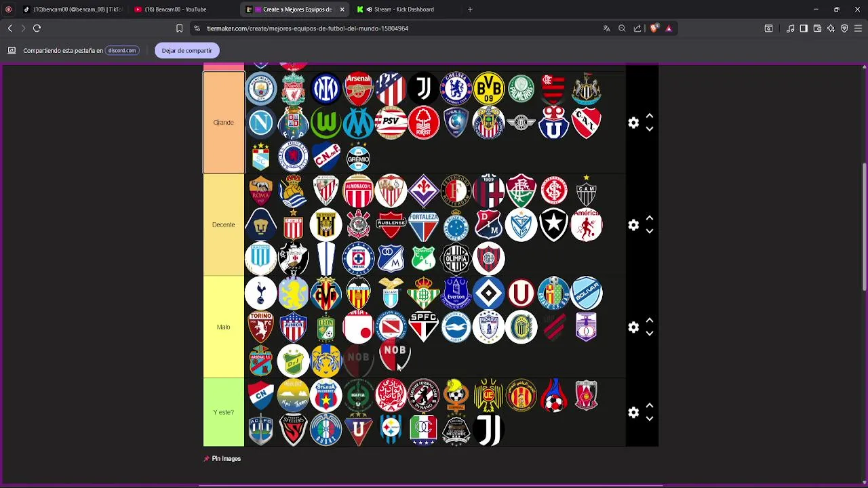Select the Nottingham Forest tree logo
Viewport: 868px width, 488px height.
pyautogui.click(x=423, y=123)
